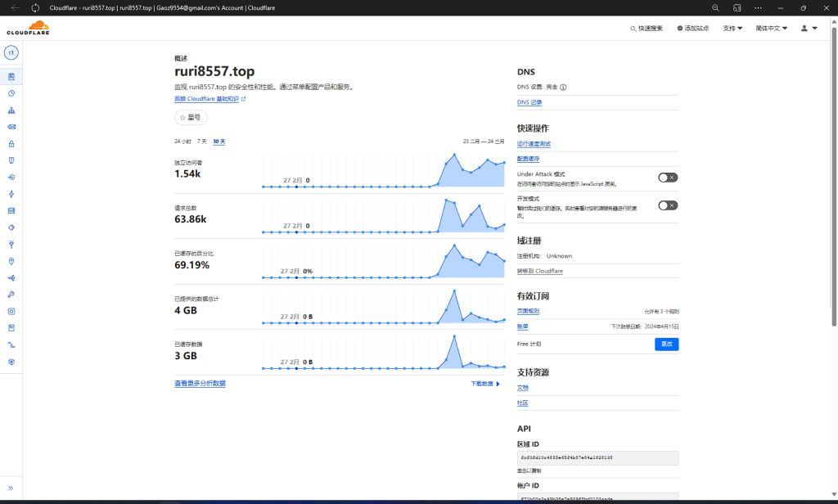The image size is (838, 504).
Task: Click 查看更多分析数据 link
Action: [200, 383]
